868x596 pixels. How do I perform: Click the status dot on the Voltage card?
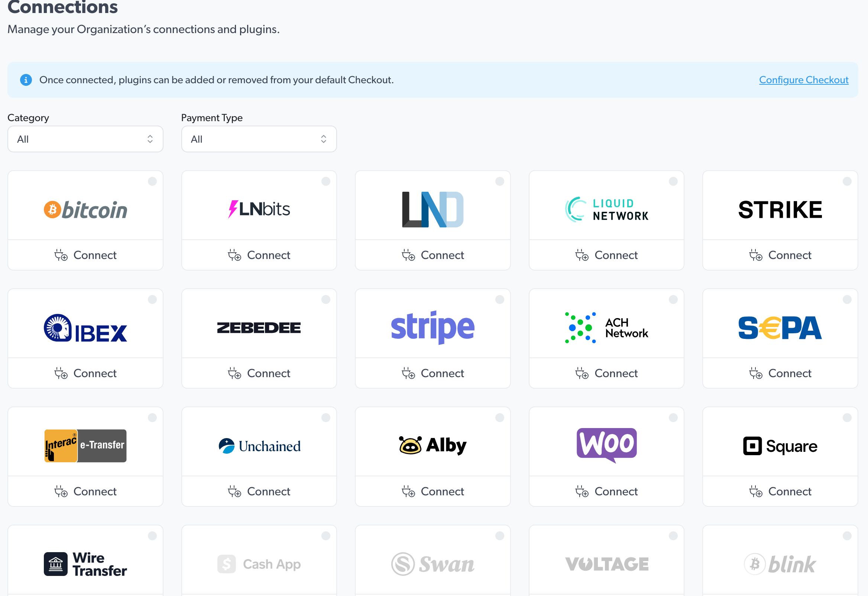[x=673, y=536]
